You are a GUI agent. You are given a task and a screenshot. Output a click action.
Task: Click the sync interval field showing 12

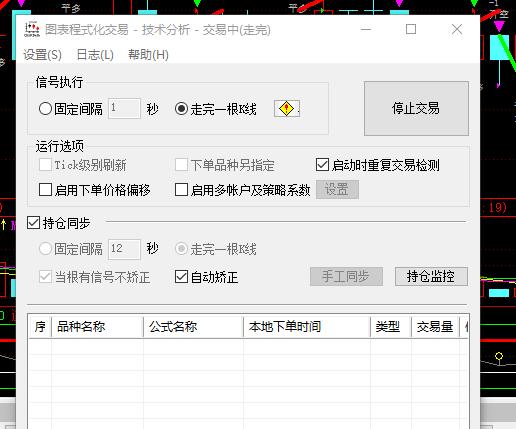click(x=124, y=249)
